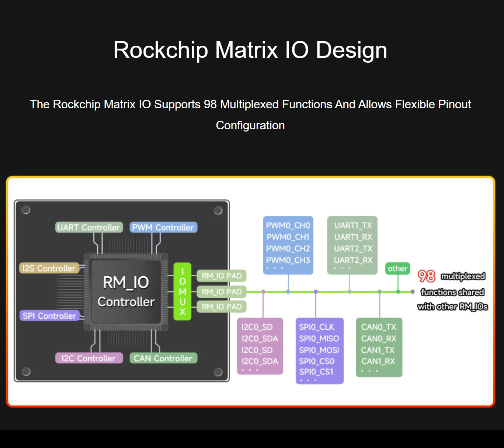This screenshot has width=504, height=448.
Task: Click the I2C Controller label
Action: pos(89,358)
